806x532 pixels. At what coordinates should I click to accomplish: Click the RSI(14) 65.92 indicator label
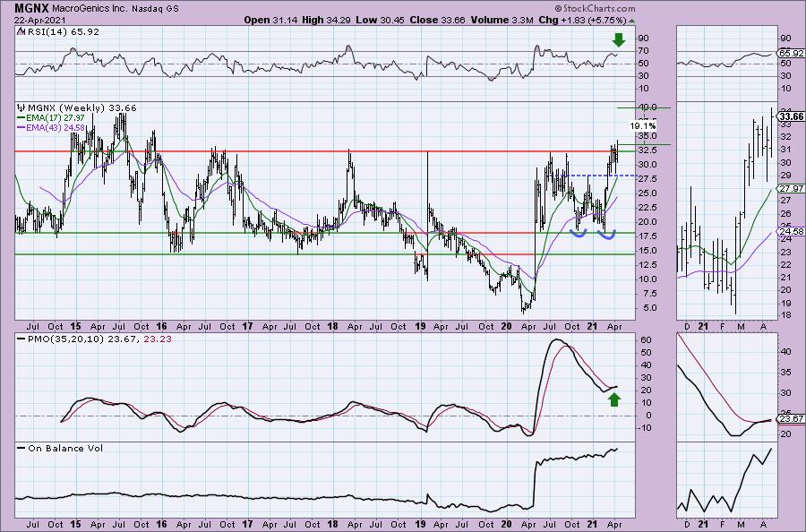(x=62, y=32)
